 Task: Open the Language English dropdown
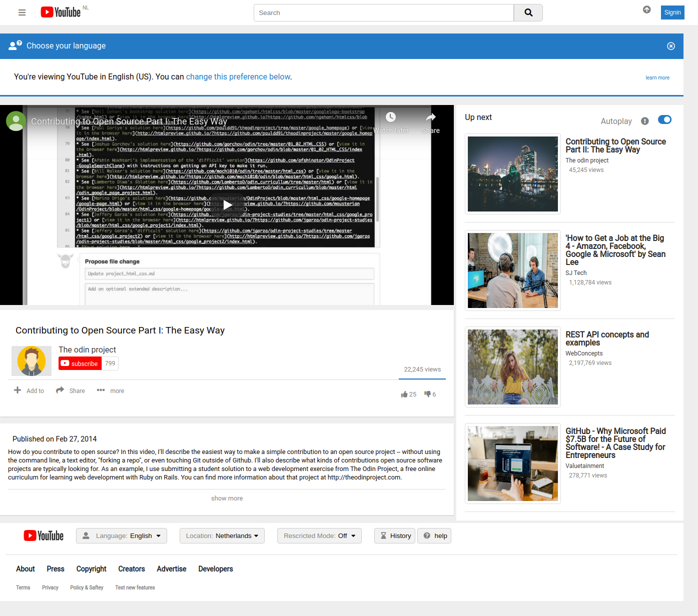122,535
